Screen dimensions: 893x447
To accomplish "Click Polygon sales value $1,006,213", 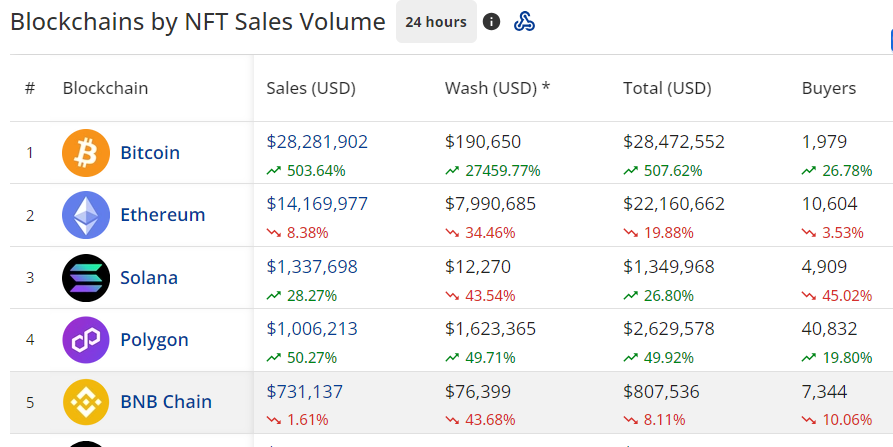I will click(x=312, y=329).
